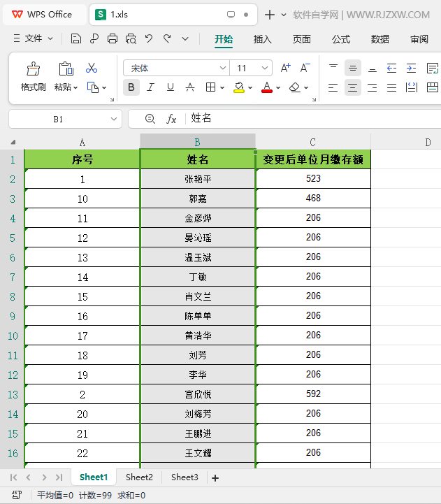Open the 文件 menu
The height and width of the screenshot is (504, 441).
(33, 38)
